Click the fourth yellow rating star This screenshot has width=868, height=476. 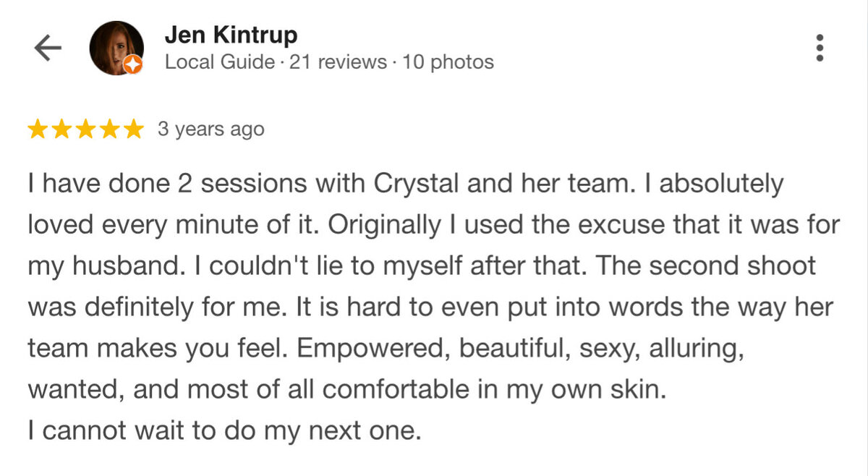point(110,129)
